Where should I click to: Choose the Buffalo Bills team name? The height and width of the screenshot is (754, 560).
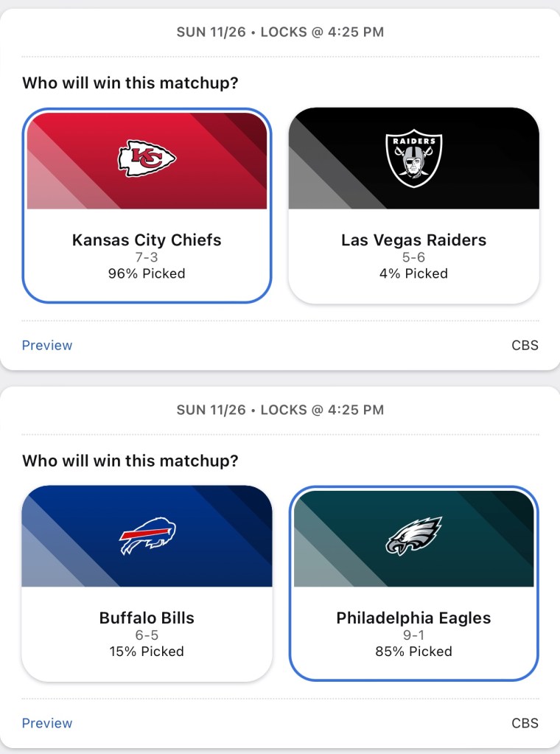[147, 618]
